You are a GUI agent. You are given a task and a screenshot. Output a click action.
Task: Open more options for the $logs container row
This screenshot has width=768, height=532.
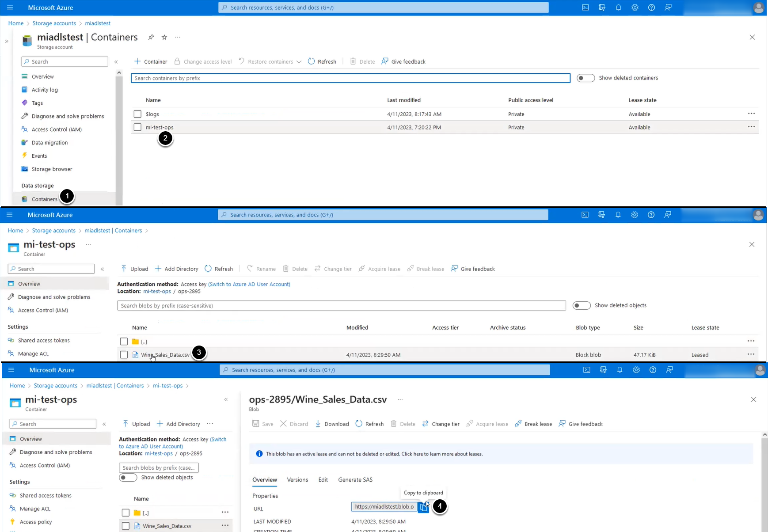tap(751, 114)
